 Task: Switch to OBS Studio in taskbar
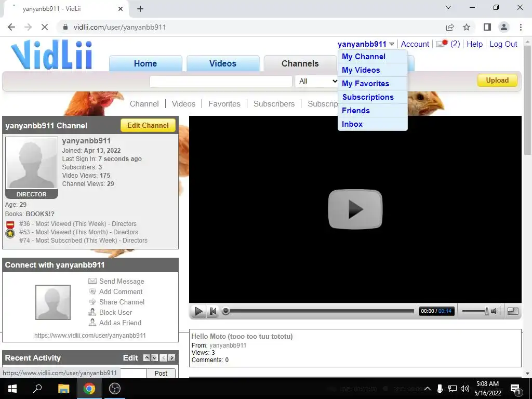(x=115, y=389)
